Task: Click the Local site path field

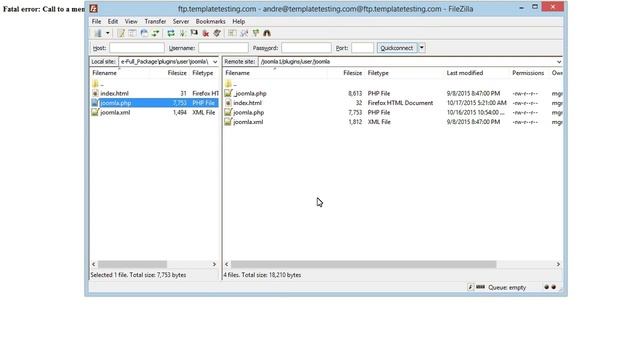Action: pos(165,62)
